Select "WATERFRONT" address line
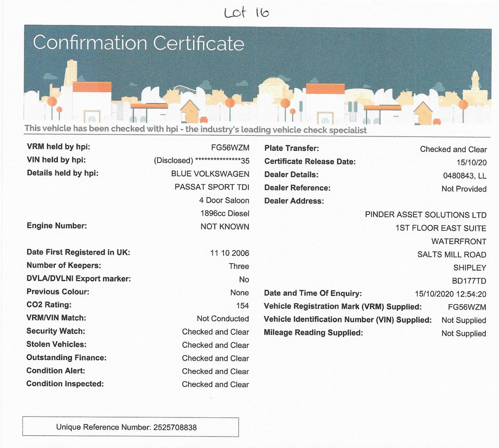 (x=459, y=242)
